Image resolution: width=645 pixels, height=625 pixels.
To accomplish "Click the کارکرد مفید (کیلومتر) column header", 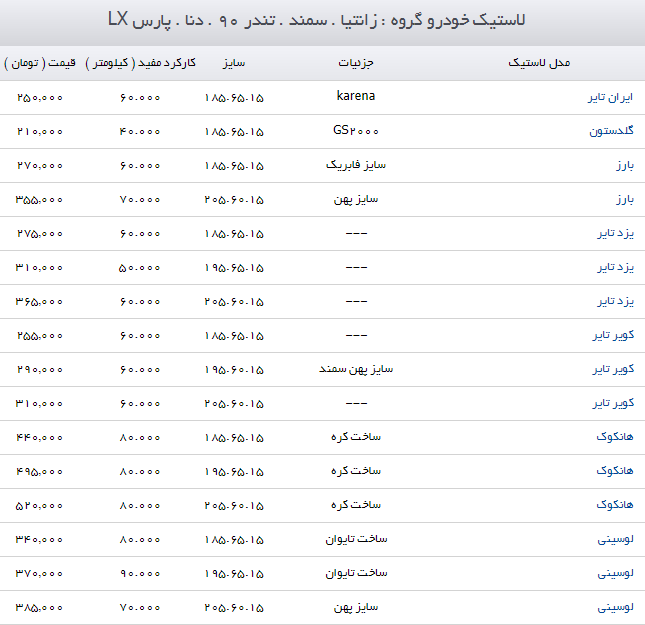I will pos(140,63).
